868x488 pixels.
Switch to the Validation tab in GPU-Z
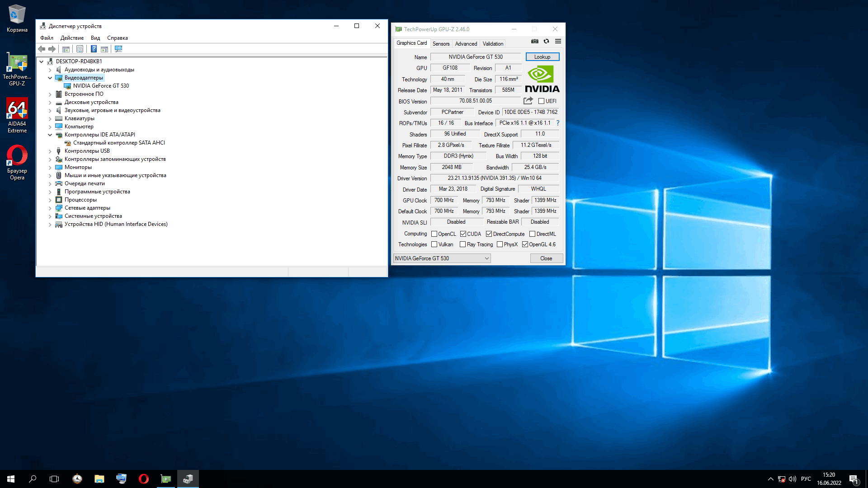(x=493, y=44)
